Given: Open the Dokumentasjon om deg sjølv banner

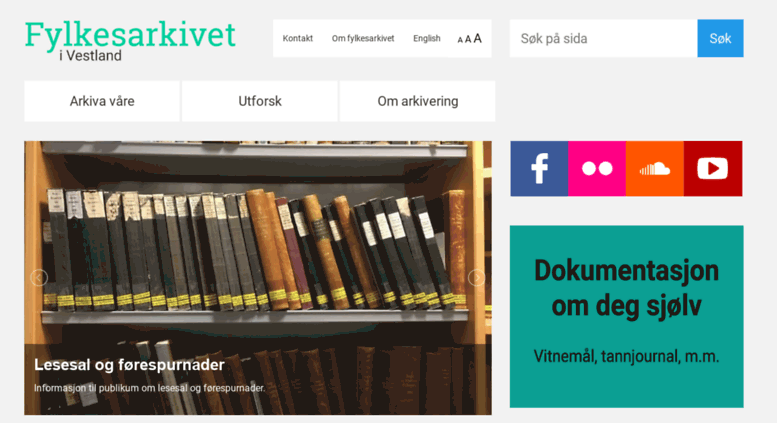Looking at the screenshot, I should point(626,317).
